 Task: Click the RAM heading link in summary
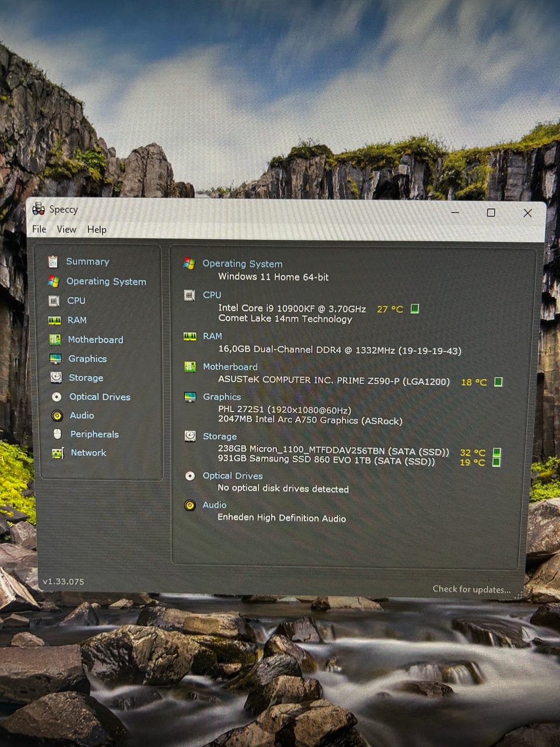[212, 336]
